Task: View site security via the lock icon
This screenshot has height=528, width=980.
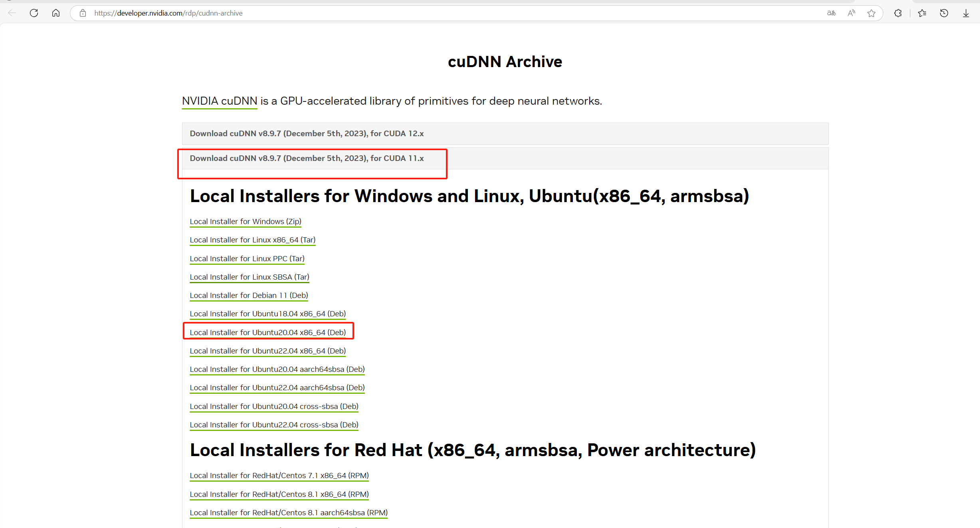Action: pyautogui.click(x=83, y=13)
